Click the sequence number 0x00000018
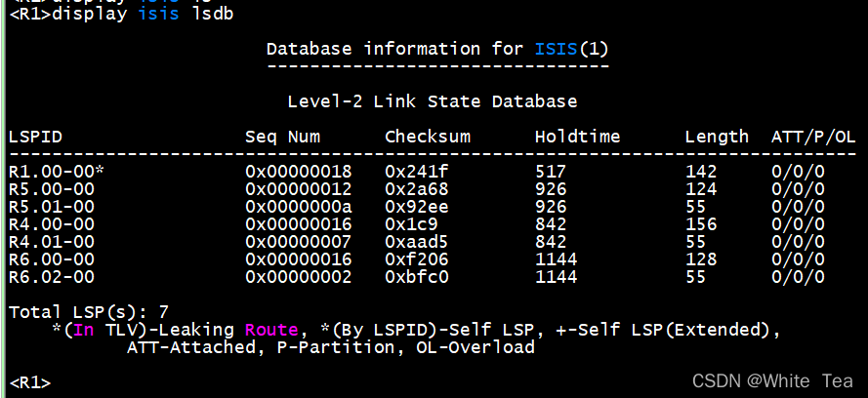868x398 pixels. click(298, 171)
